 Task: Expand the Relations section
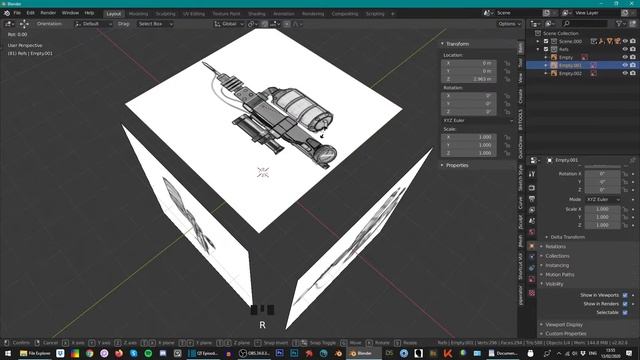point(555,247)
